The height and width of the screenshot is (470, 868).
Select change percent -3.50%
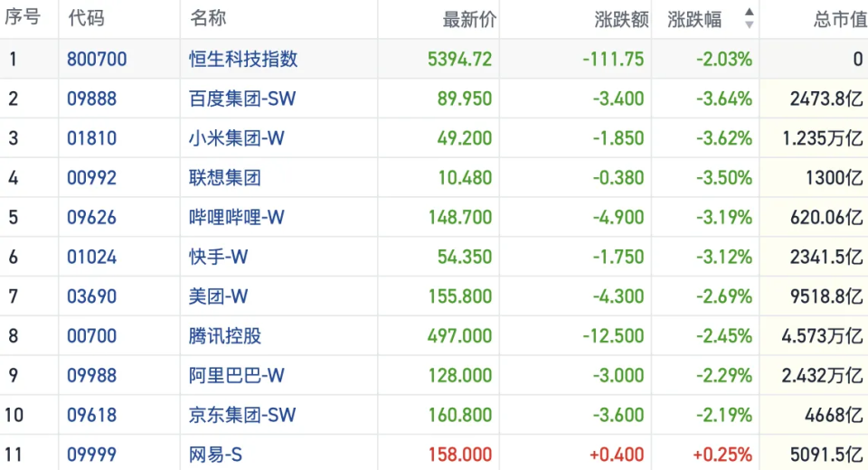724,178
